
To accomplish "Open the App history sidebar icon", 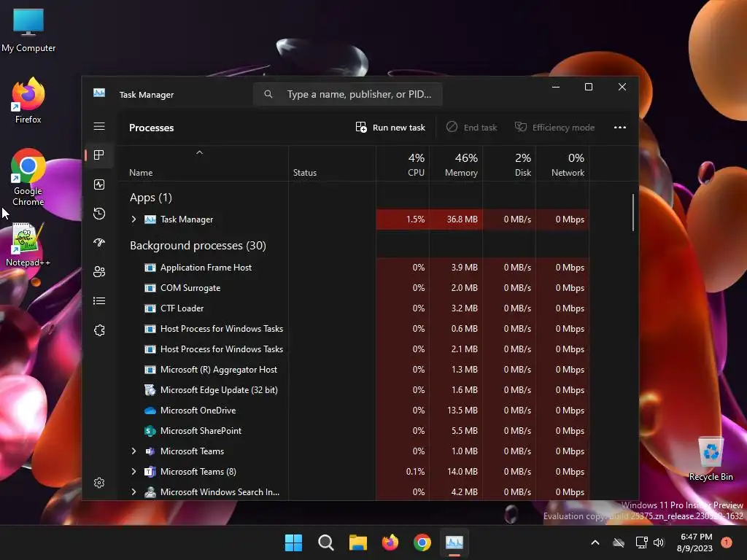I will 99,214.
